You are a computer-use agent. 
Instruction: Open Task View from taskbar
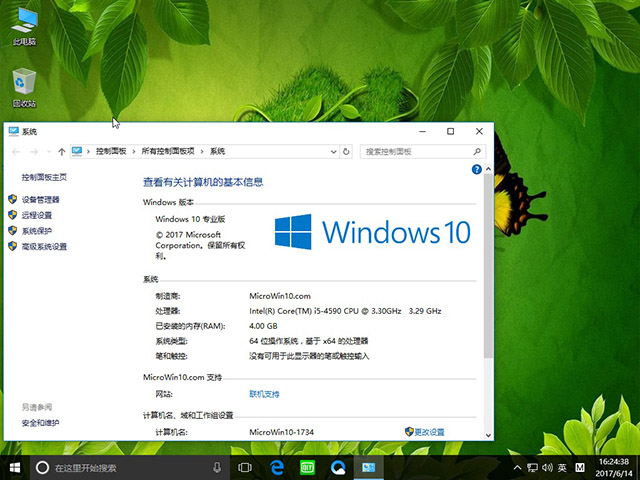245,468
